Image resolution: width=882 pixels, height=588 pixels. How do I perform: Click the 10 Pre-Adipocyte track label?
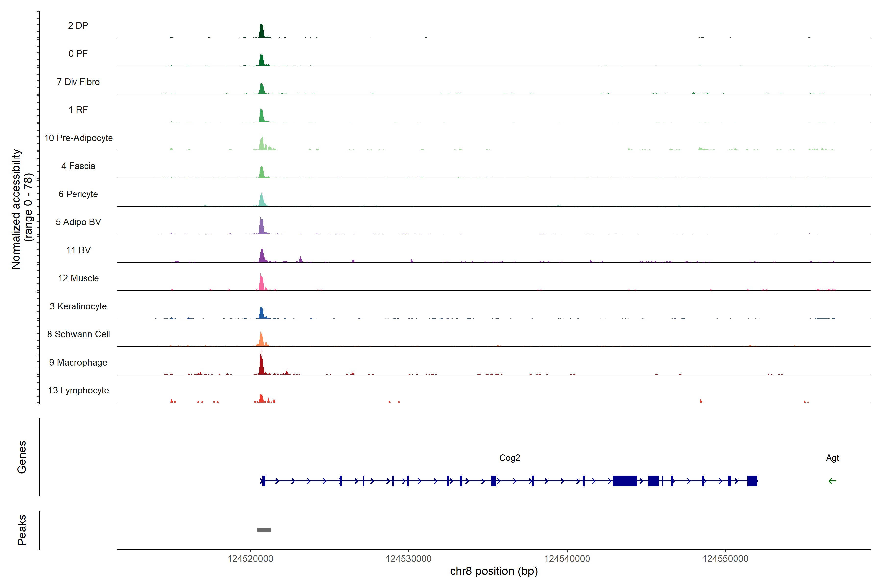click(78, 138)
